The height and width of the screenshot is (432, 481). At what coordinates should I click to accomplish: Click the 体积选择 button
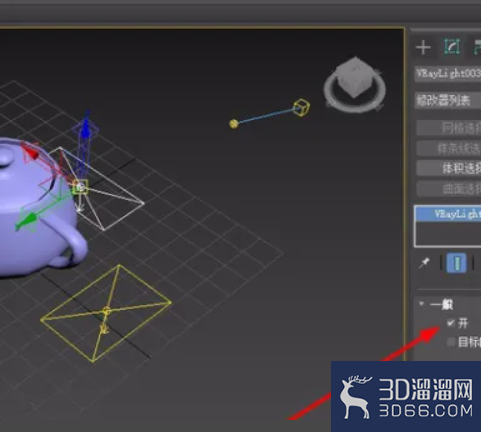point(449,168)
